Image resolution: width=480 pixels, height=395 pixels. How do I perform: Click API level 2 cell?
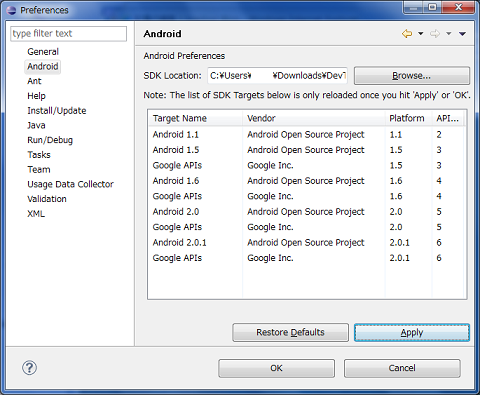439,135
